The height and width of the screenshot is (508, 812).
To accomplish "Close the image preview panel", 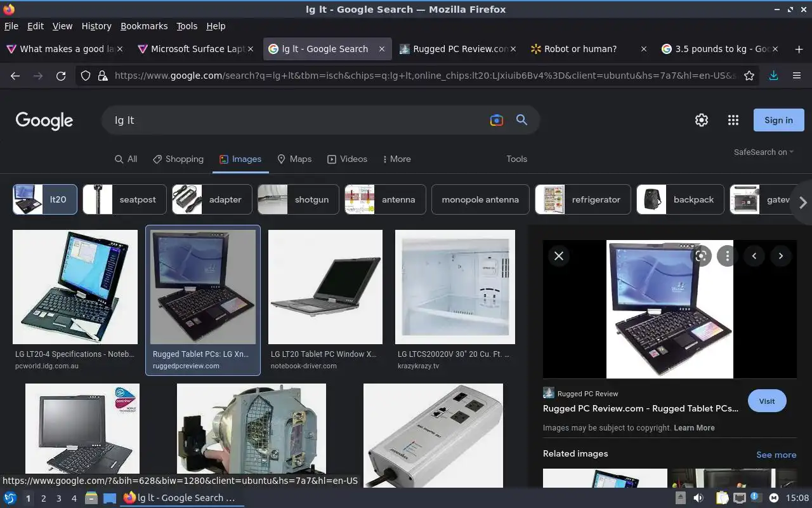I will pos(559,256).
